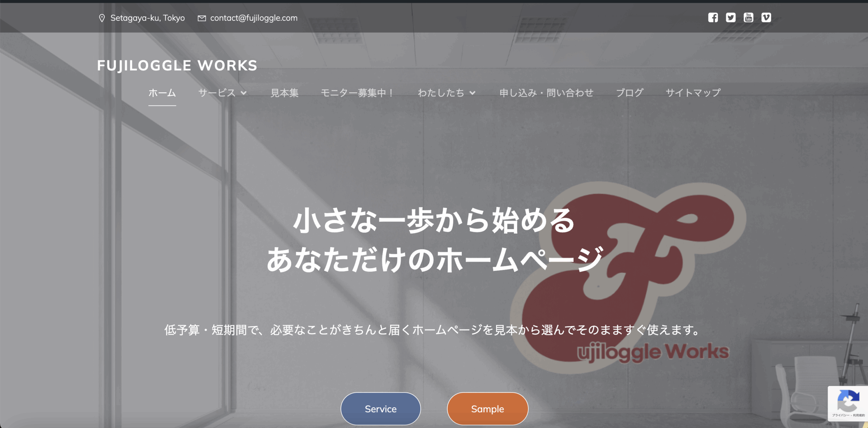
Task: Select the ホーム menu item
Action: [162, 93]
